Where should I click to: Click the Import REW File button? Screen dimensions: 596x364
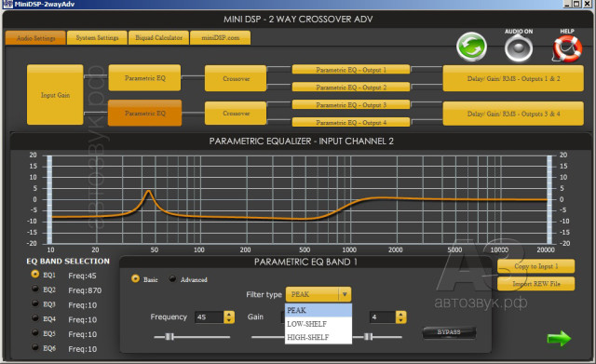(x=536, y=284)
